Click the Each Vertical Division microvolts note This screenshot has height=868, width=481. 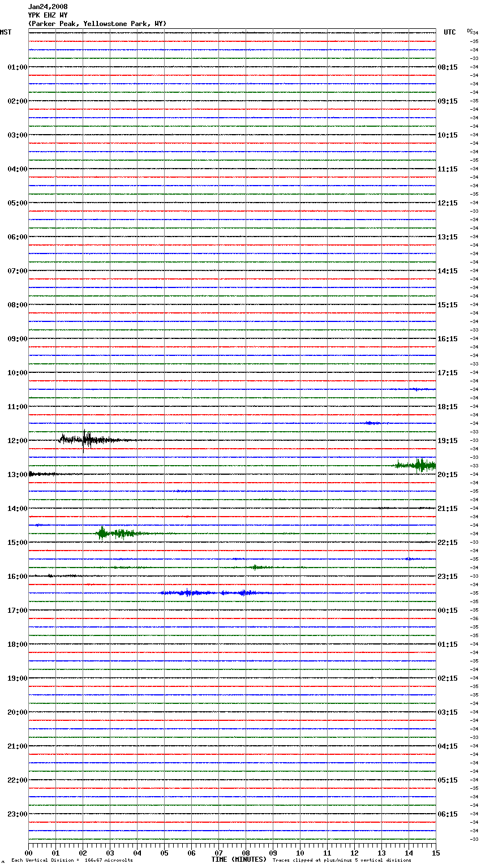72,860
